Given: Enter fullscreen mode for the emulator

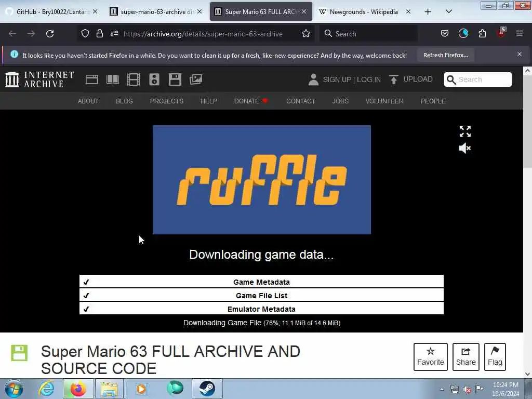Looking at the screenshot, I should tap(465, 131).
